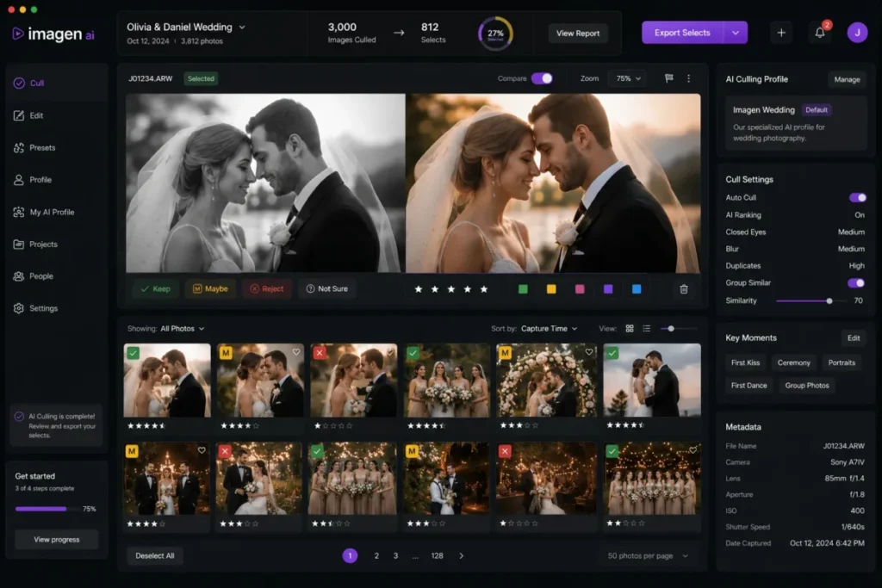Viewport: 882px width, 588px height.
Task: Mark the photo as Reject
Action: coord(267,289)
